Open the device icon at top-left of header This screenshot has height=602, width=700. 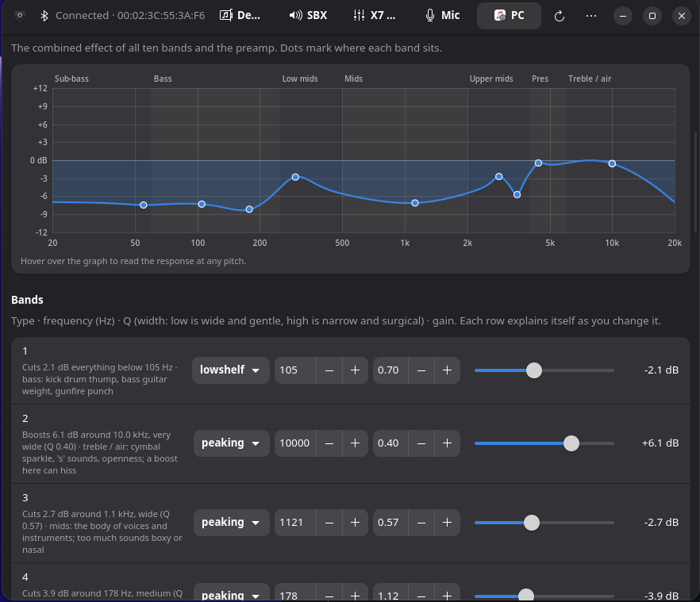pos(20,16)
